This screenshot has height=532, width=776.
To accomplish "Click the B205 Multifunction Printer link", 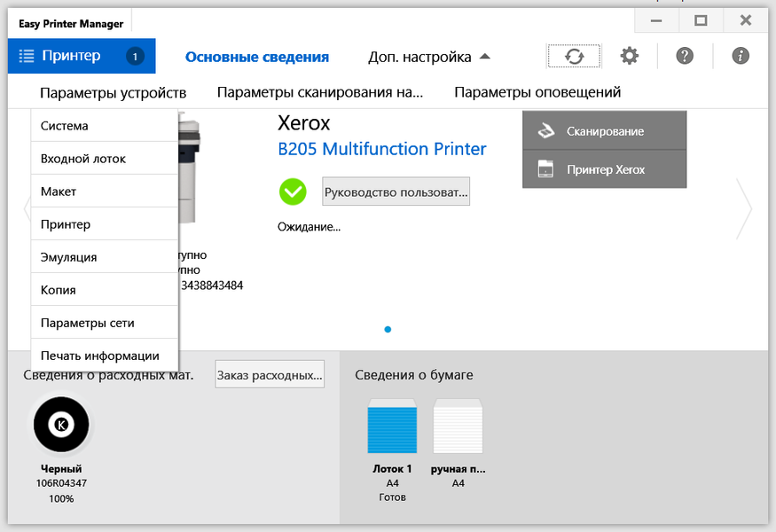I will point(382,149).
